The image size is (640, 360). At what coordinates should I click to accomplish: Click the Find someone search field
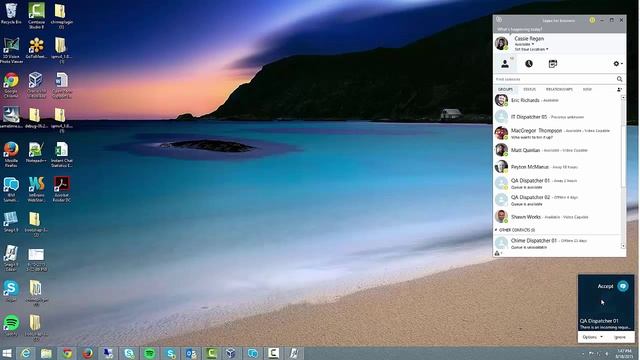point(555,79)
